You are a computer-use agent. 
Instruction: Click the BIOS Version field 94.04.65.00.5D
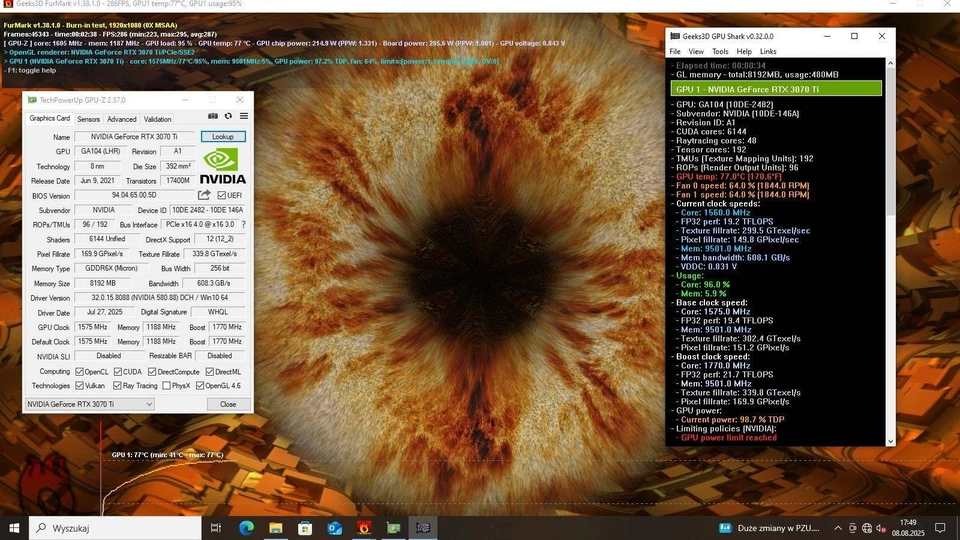click(x=134, y=195)
